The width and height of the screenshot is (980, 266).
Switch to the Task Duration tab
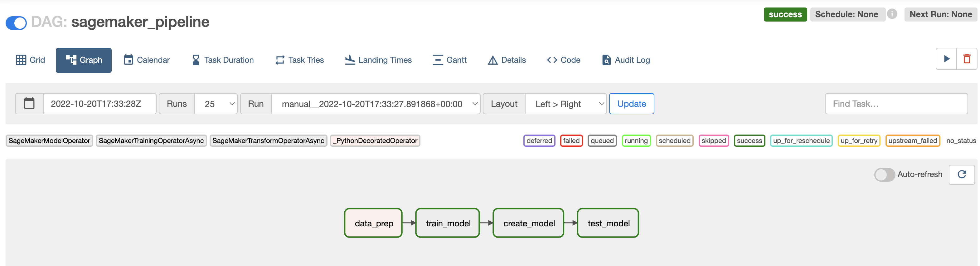click(223, 60)
